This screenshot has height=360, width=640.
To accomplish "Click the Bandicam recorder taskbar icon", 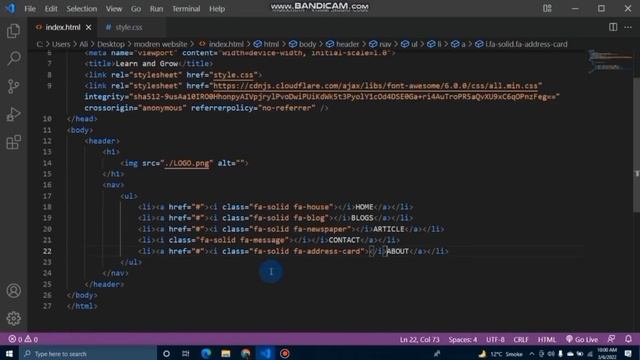I will pyautogui.click(x=285, y=353).
